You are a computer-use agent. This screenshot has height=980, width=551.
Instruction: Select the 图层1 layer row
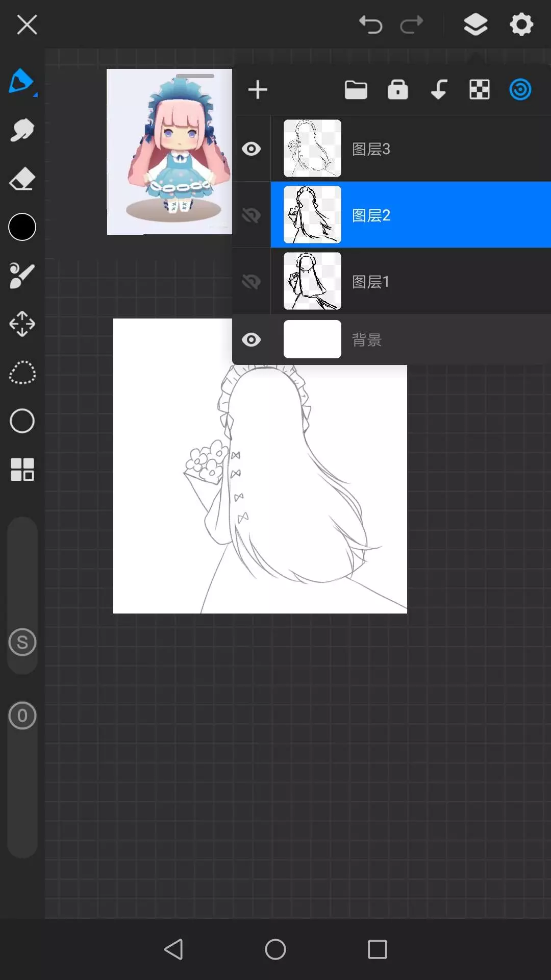408,281
